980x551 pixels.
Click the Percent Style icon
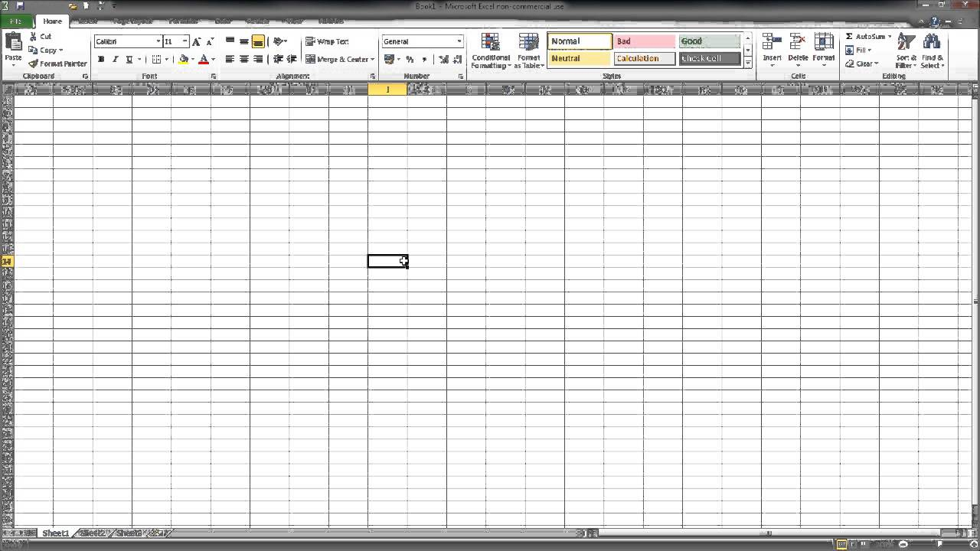pos(410,59)
